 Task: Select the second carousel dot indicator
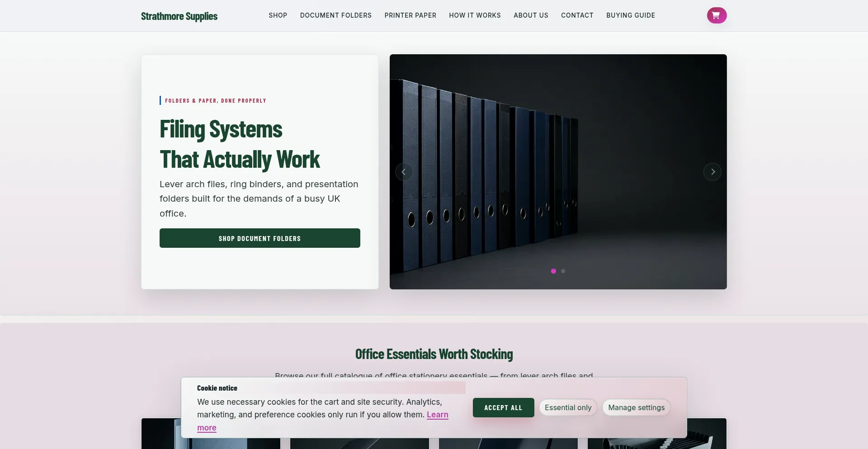point(563,271)
